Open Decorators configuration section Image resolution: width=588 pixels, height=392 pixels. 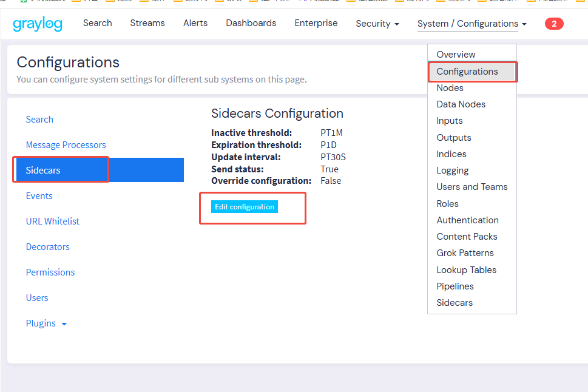[x=47, y=247]
